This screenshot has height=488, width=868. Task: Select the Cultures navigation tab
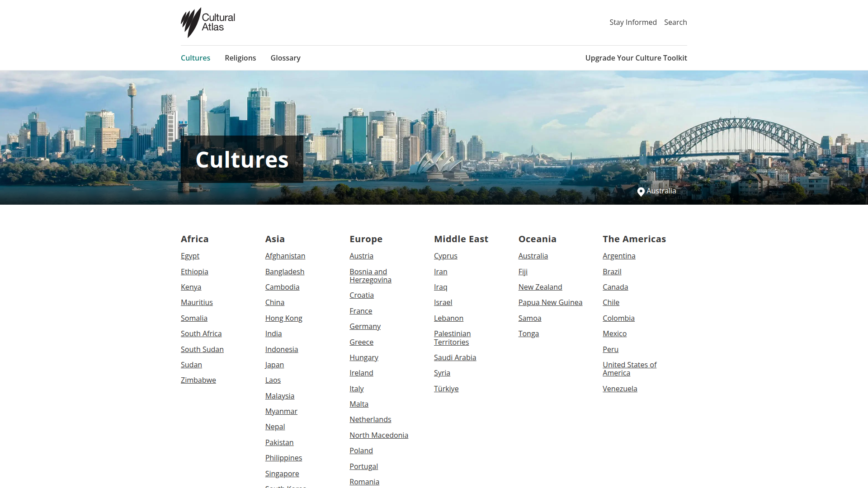[195, 58]
